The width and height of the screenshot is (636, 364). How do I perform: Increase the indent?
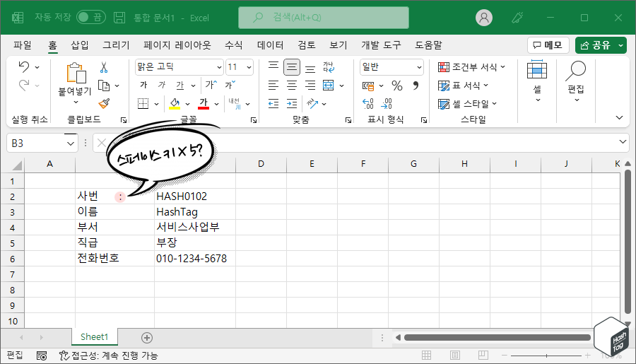292,103
